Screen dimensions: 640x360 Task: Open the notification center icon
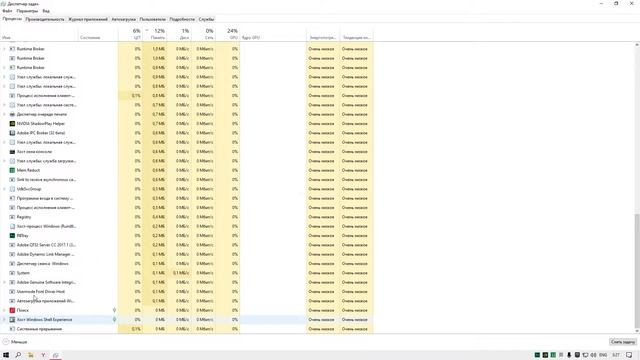click(629, 355)
